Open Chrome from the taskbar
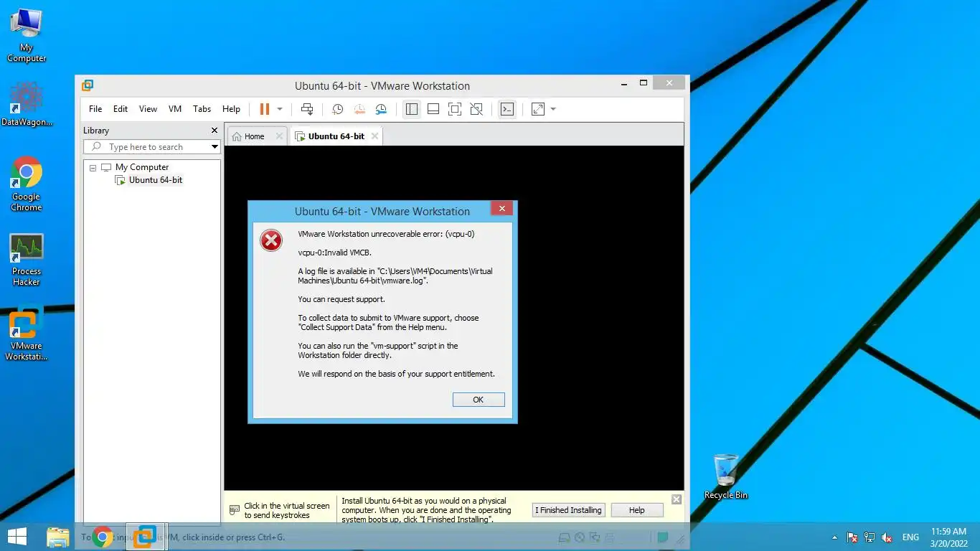 click(x=103, y=537)
